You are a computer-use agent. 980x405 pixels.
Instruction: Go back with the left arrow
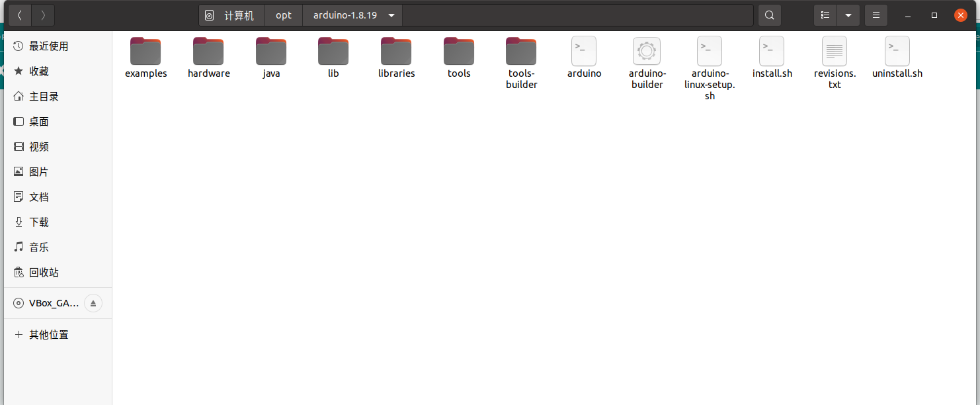(20, 15)
